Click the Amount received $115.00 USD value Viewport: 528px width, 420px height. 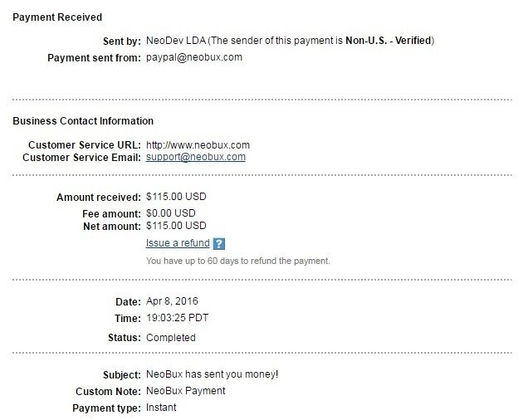pyautogui.click(x=176, y=197)
